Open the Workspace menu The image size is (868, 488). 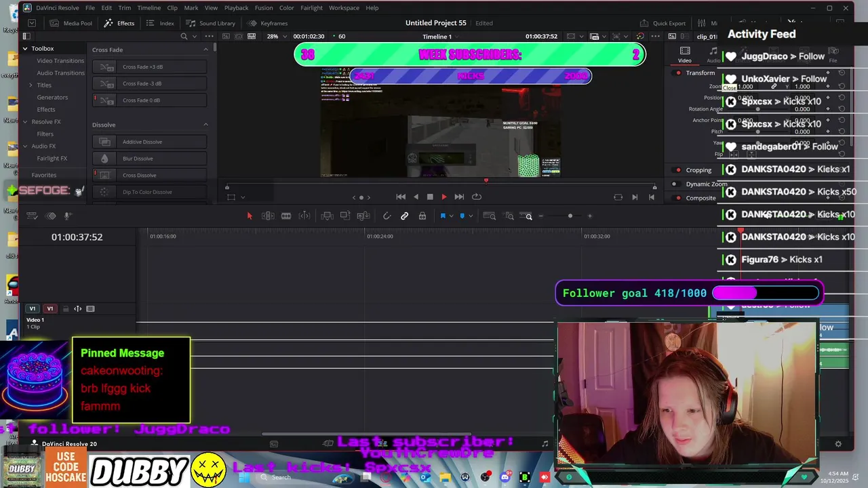[x=344, y=7]
